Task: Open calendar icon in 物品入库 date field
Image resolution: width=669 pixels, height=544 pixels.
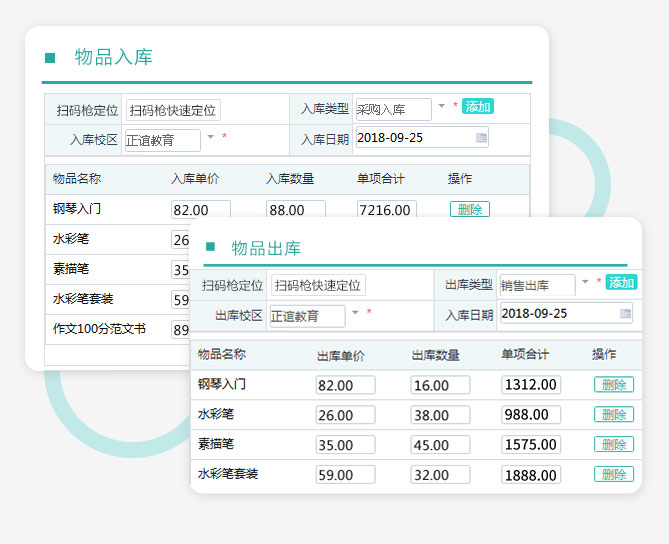Action: pyautogui.click(x=481, y=138)
